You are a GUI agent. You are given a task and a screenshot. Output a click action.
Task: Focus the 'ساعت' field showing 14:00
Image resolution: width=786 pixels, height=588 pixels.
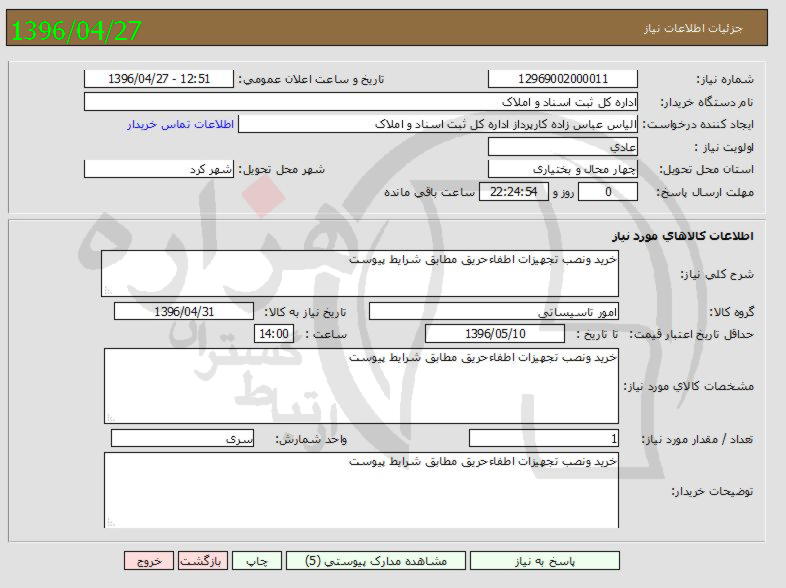[x=274, y=333]
